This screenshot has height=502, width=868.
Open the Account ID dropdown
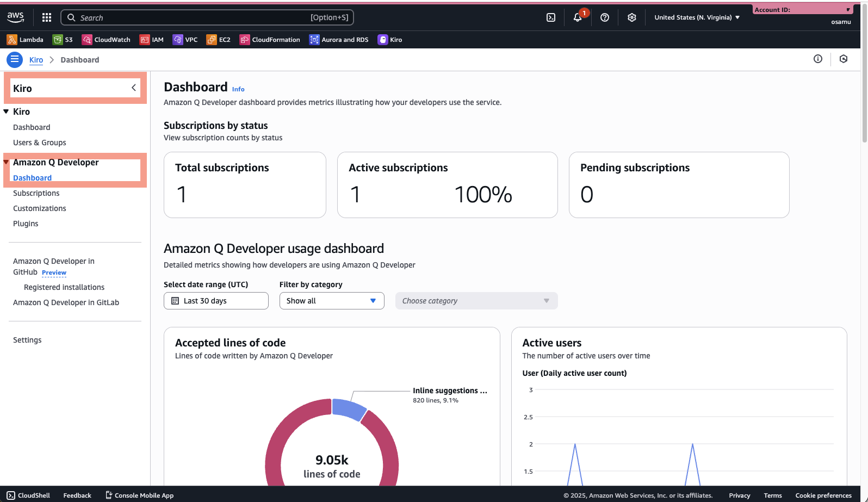[x=803, y=10]
